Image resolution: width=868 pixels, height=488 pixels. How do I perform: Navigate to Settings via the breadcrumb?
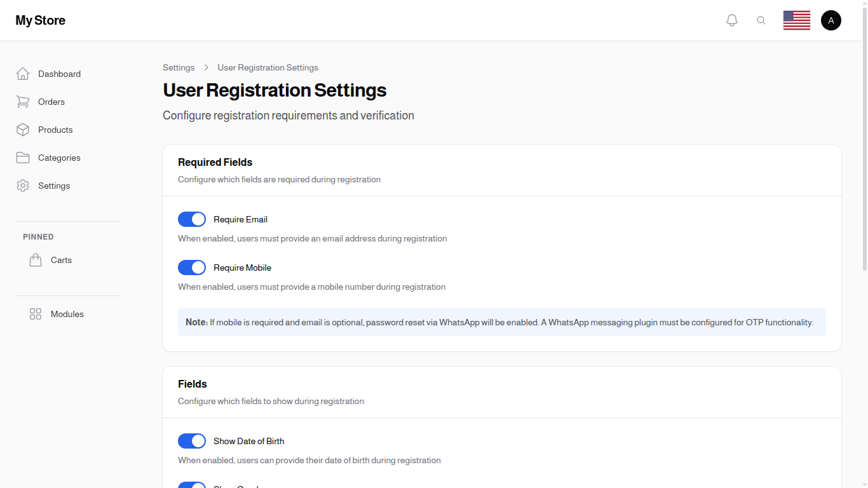click(x=179, y=67)
